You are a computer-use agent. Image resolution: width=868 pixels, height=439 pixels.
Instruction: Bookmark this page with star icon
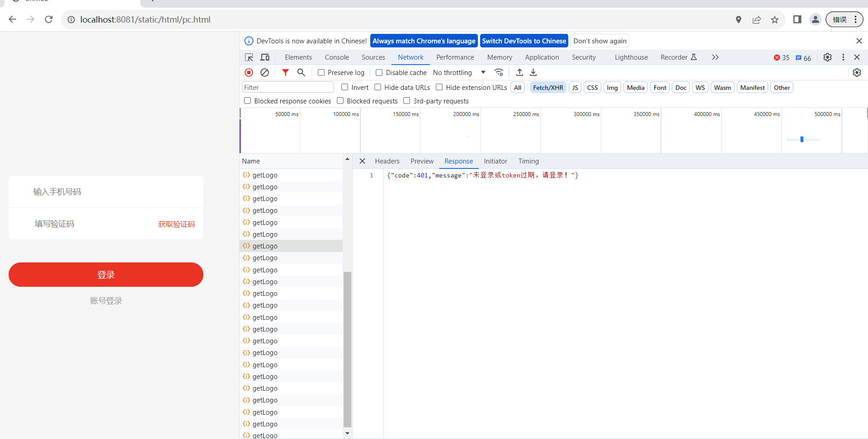774,19
